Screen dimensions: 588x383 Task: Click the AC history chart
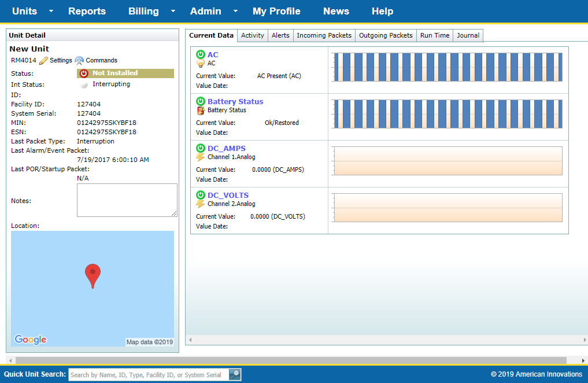(x=448, y=67)
